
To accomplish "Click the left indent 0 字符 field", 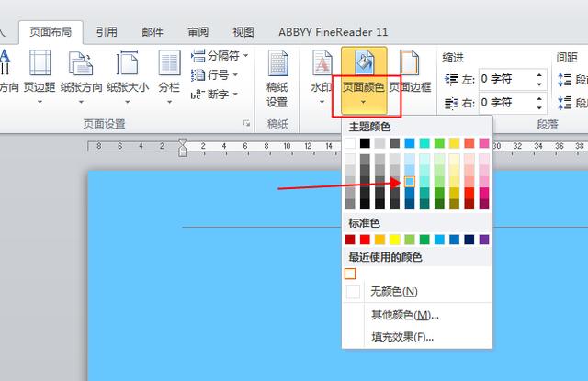I will pos(506,80).
